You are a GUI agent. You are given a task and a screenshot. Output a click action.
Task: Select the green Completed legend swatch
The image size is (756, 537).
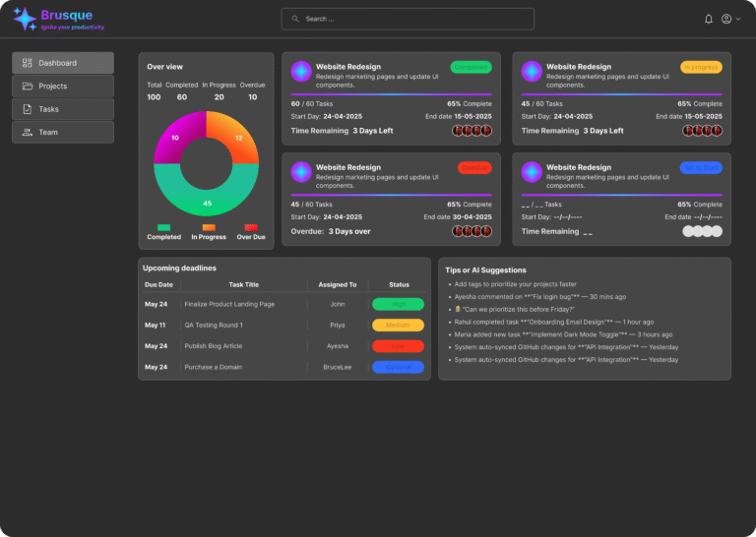pos(163,227)
